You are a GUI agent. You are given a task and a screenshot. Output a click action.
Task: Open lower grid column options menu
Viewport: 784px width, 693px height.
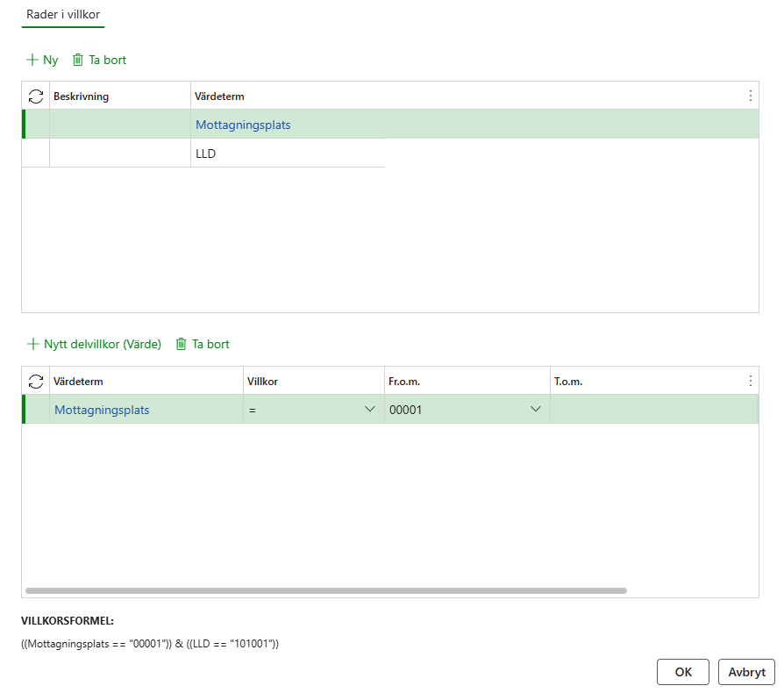coord(750,381)
